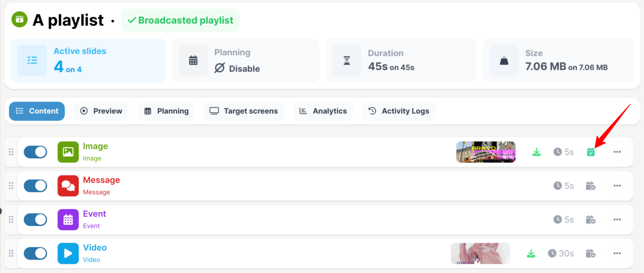The image size is (644, 273).
Task: Expand the ellipsis menu on Video row
Action: tap(617, 254)
